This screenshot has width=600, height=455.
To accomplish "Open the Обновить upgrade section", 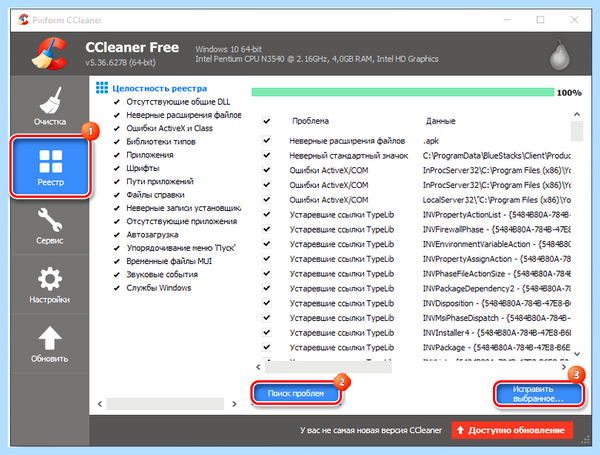I will [50, 344].
